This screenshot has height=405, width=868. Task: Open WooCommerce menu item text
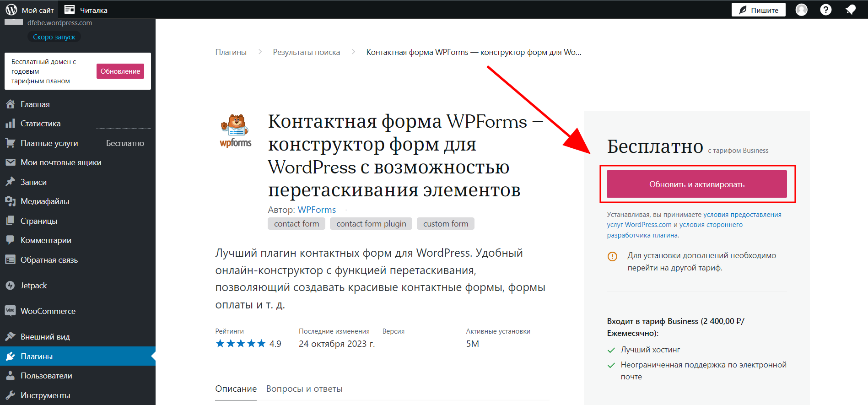48,311
